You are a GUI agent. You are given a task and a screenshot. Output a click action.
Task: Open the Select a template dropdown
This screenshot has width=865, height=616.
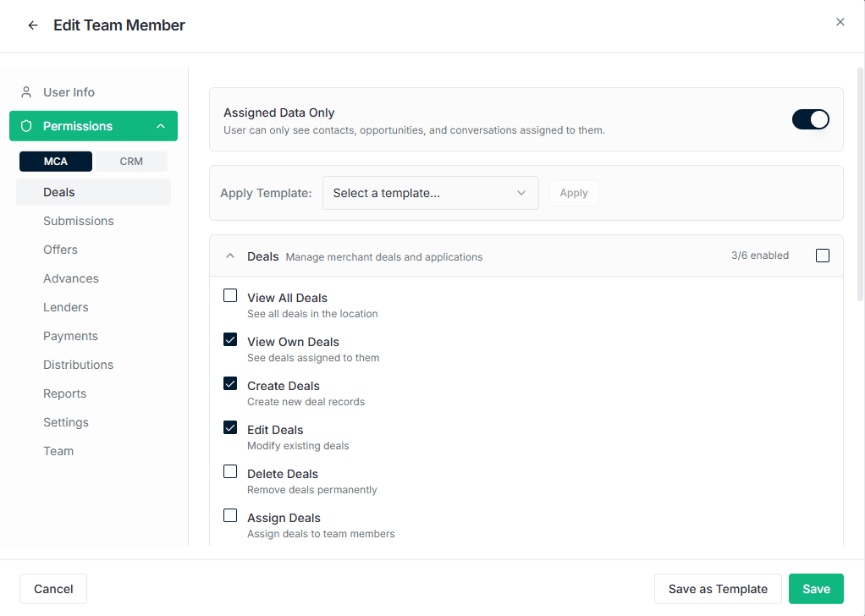point(430,193)
